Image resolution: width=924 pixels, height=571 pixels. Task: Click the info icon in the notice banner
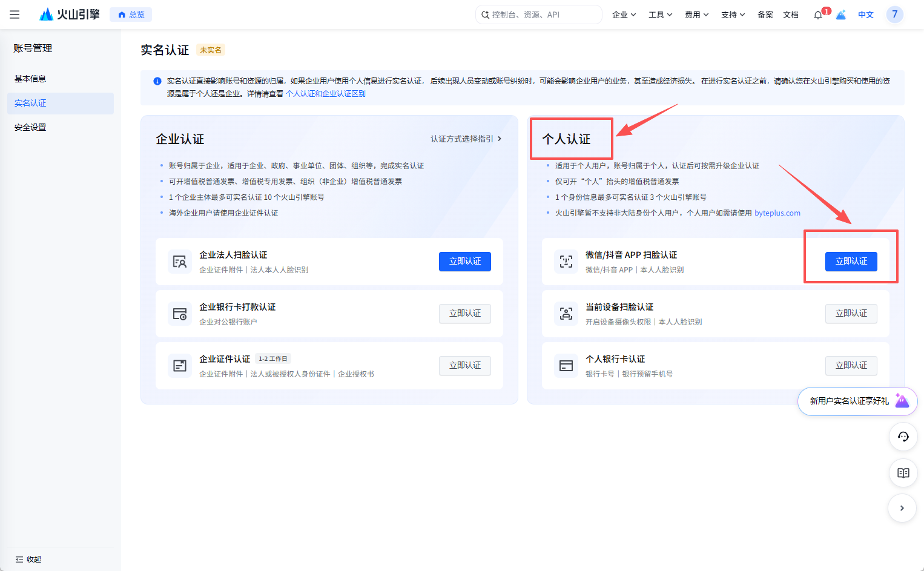tap(157, 81)
